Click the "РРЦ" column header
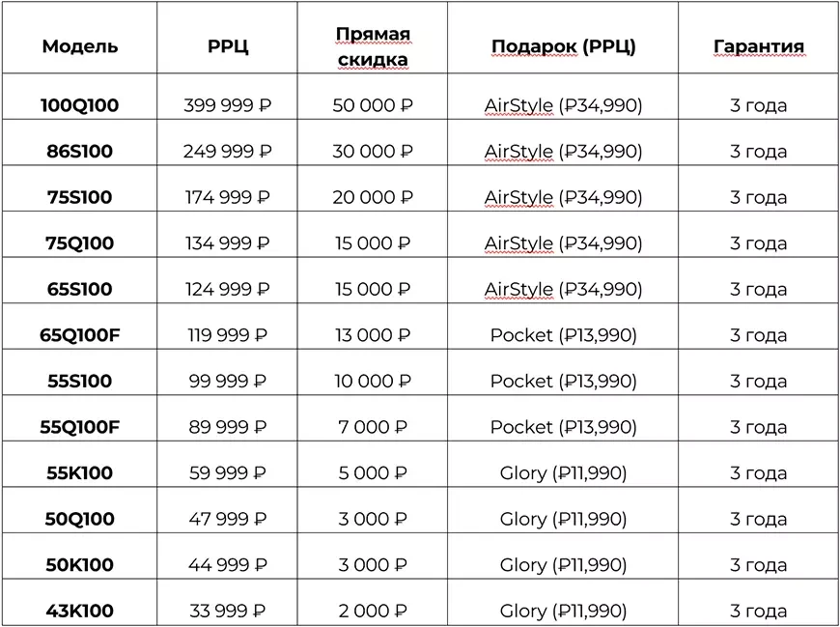Viewport: 840px width, 627px height. click(228, 46)
